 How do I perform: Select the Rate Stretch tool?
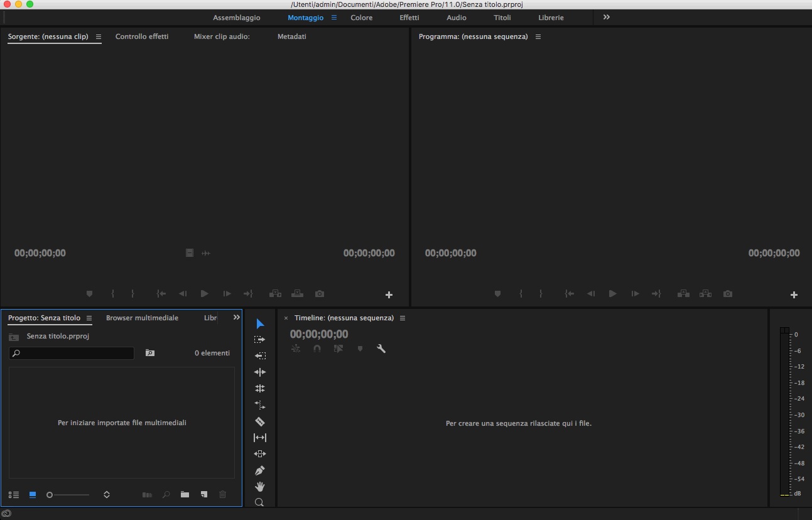coord(260,405)
